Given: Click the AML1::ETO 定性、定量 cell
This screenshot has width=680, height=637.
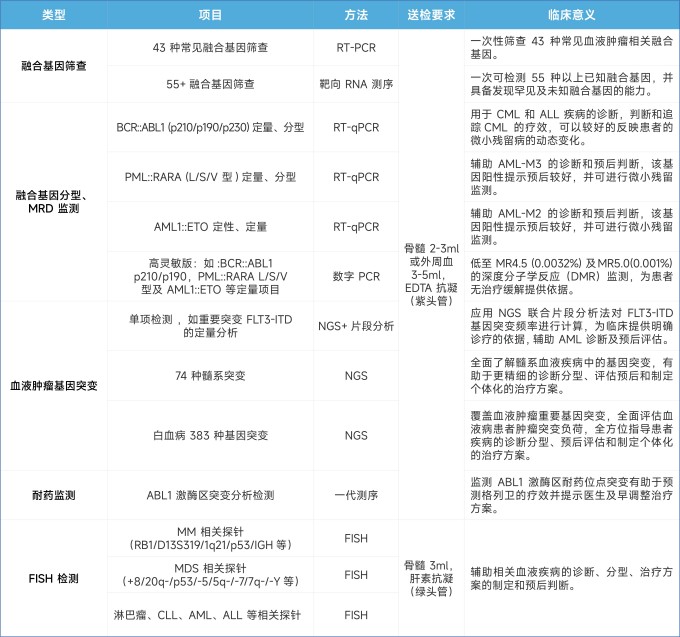Looking at the screenshot, I should click(x=210, y=226).
